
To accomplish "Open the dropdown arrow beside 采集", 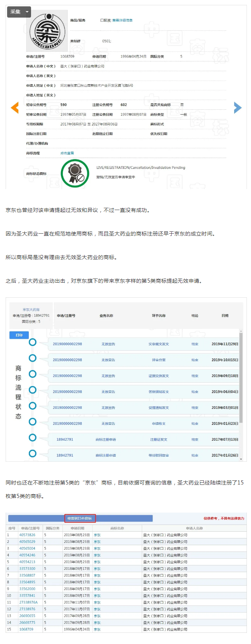I will (27, 12).
